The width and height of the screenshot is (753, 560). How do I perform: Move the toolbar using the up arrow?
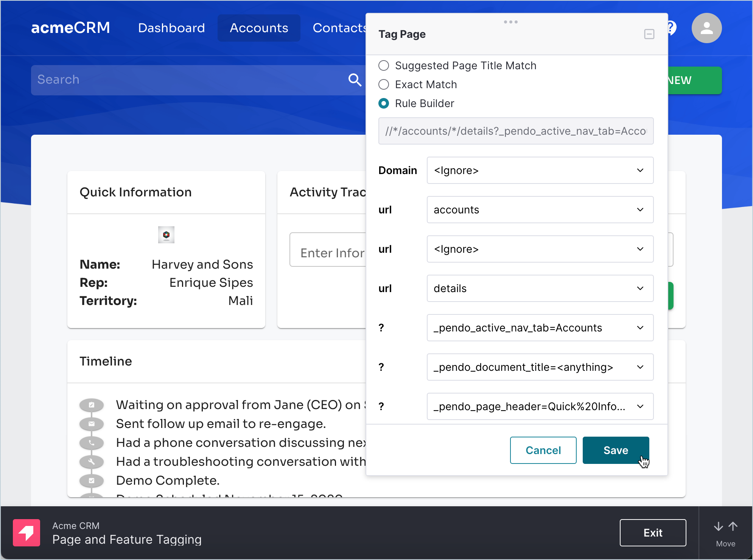(733, 526)
